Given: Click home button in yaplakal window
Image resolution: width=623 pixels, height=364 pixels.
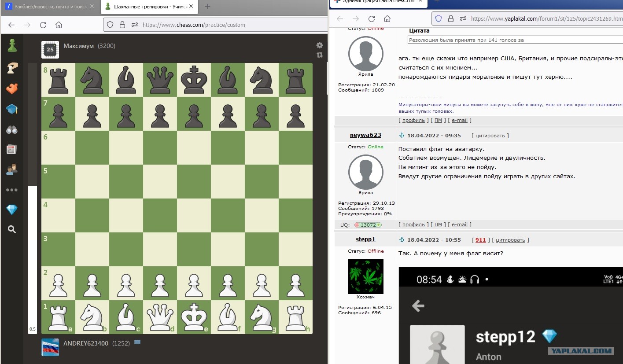Looking at the screenshot, I should [x=387, y=18].
